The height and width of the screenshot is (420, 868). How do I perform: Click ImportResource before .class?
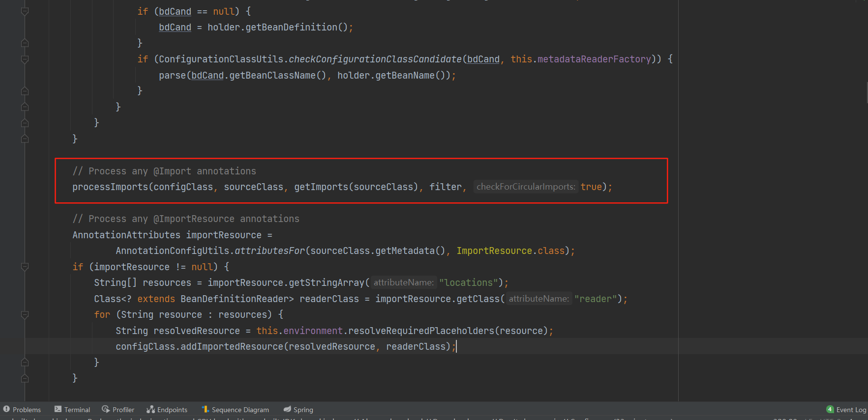(x=494, y=251)
